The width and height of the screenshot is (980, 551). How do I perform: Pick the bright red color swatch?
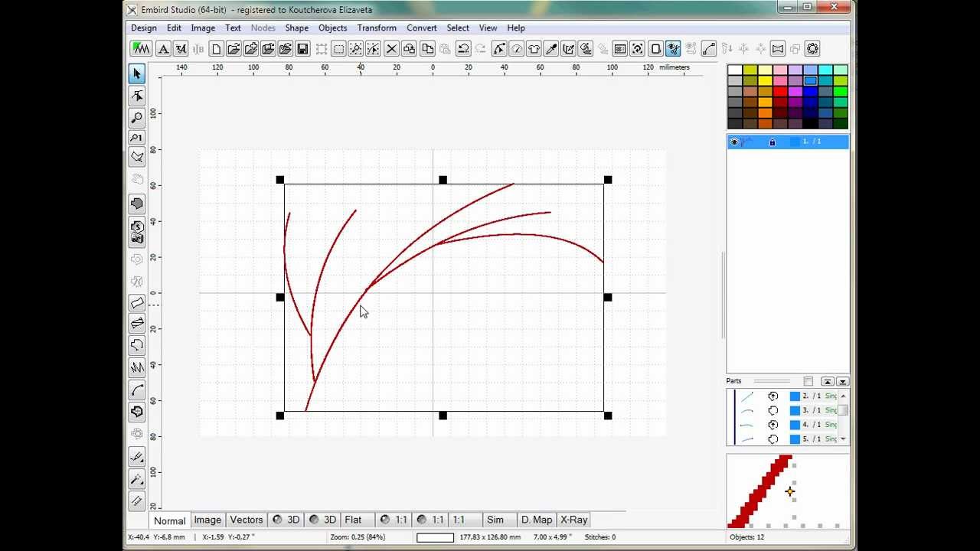point(780,92)
